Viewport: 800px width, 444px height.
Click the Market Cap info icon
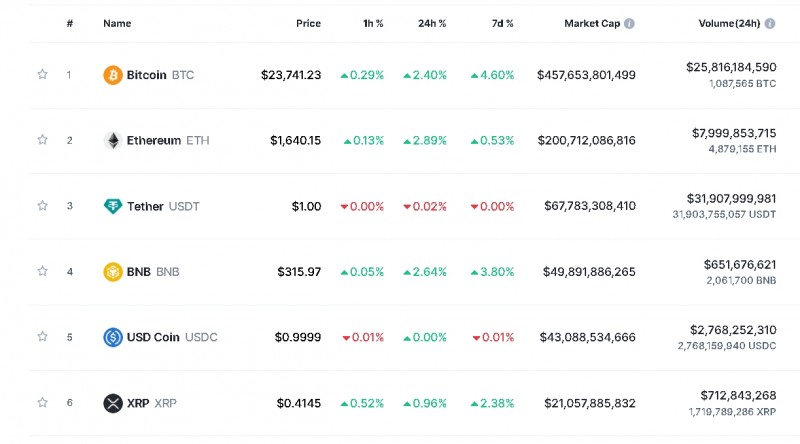tap(629, 23)
